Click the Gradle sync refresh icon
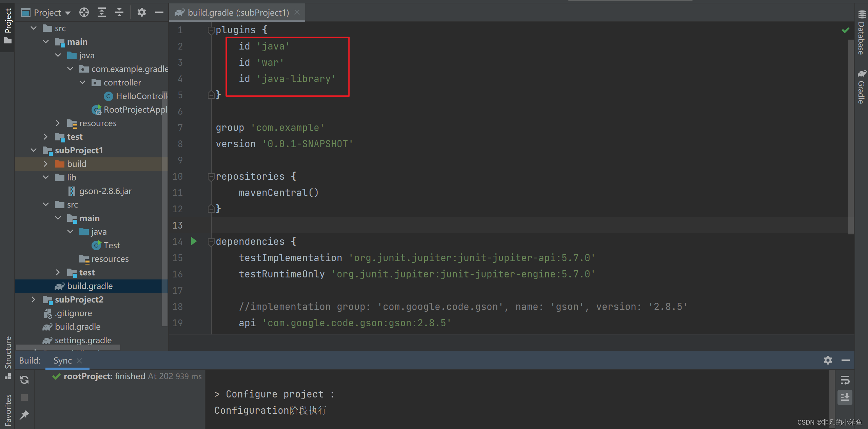The image size is (868, 429). tap(24, 380)
